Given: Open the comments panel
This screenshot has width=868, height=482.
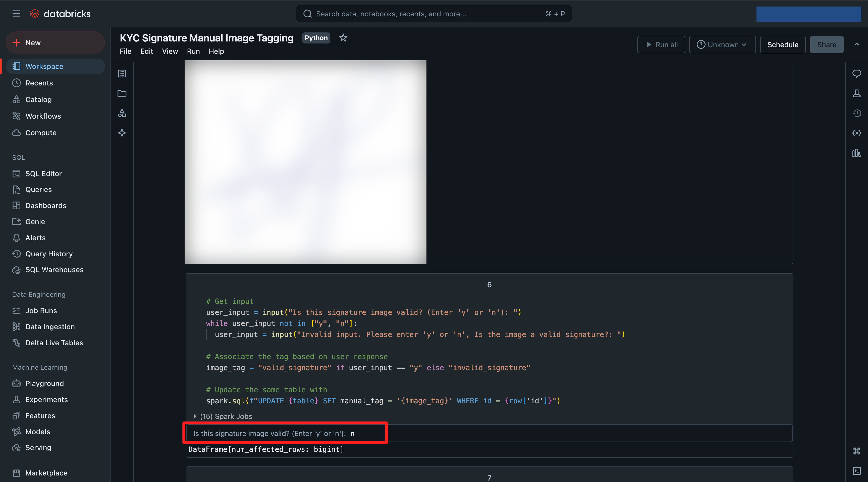Looking at the screenshot, I should click(856, 73).
